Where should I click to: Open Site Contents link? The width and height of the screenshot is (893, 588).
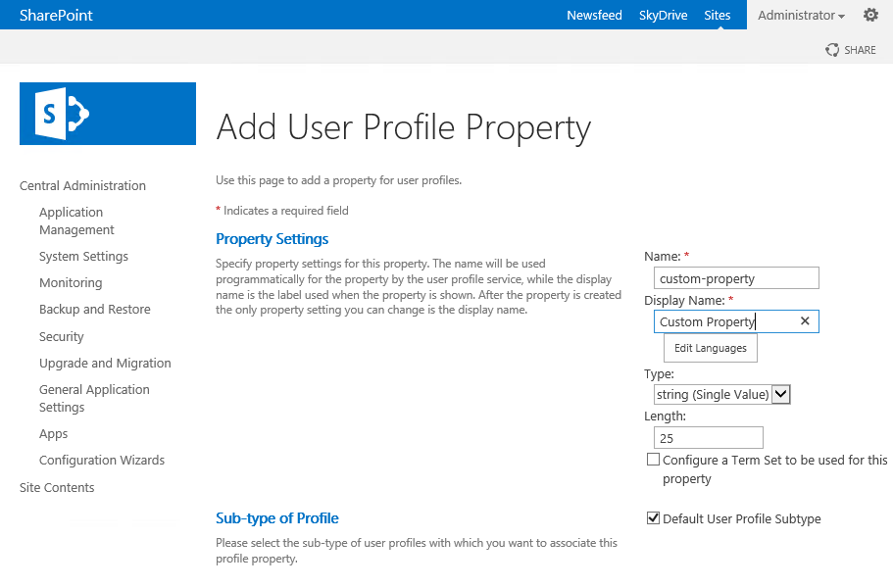(x=57, y=487)
